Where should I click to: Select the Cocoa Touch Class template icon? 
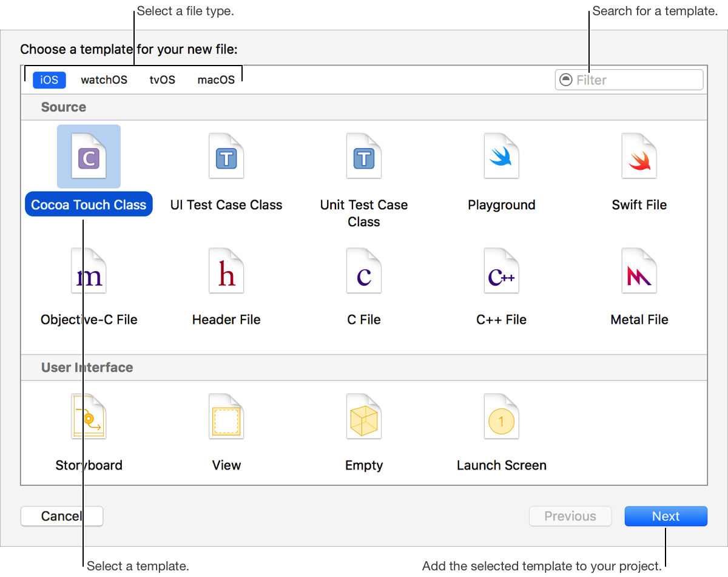tap(89, 157)
